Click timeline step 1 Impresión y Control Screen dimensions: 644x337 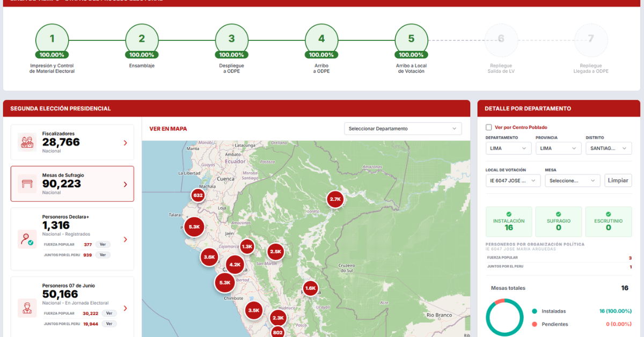pos(52,40)
